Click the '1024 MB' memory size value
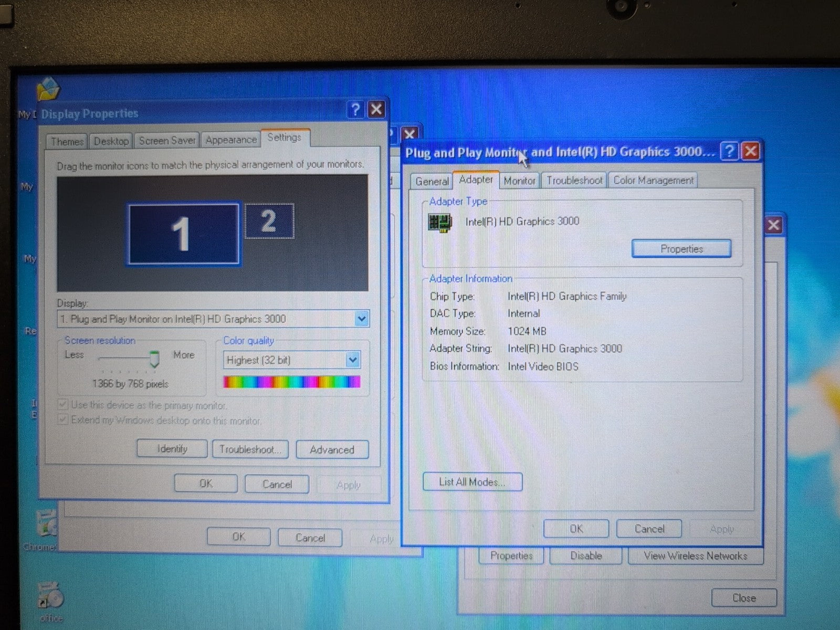Screen dimensions: 840x630 tap(527, 331)
